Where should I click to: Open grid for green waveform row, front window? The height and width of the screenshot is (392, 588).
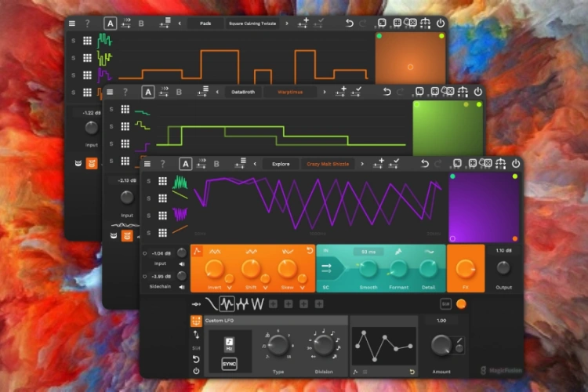coord(162,181)
